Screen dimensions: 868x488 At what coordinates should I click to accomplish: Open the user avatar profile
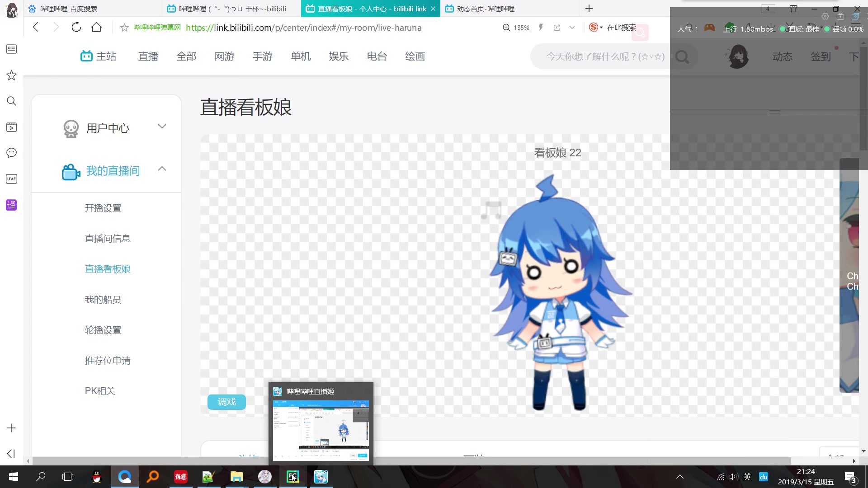(x=738, y=56)
